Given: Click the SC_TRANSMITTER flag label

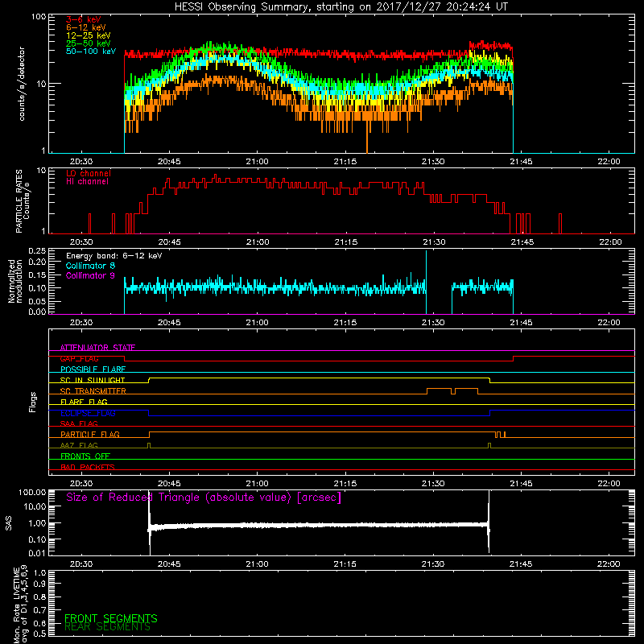Looking at the screenshot, I should pyautogui.click(x=93, y=391).
